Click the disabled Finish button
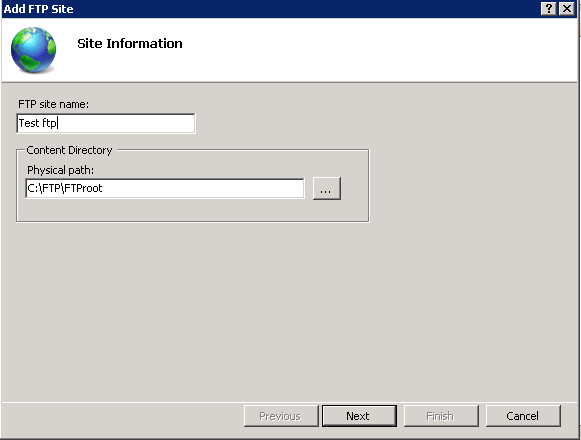581x440 pixels. pos(441,416)
